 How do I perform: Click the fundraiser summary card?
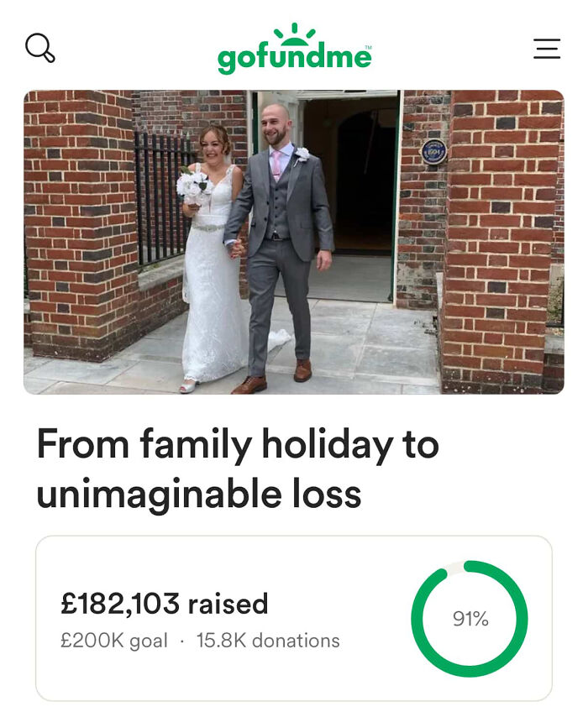click(x=293, y=619)
